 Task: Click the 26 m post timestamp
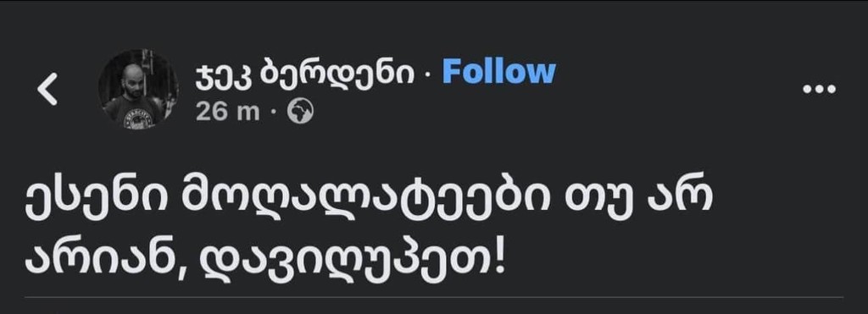point(227,113)
